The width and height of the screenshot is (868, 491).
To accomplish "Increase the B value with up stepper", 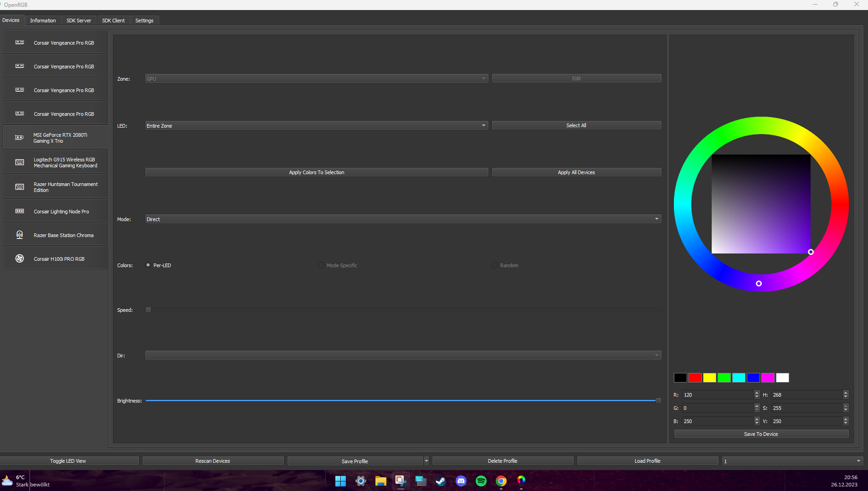I will click(757, 419).
